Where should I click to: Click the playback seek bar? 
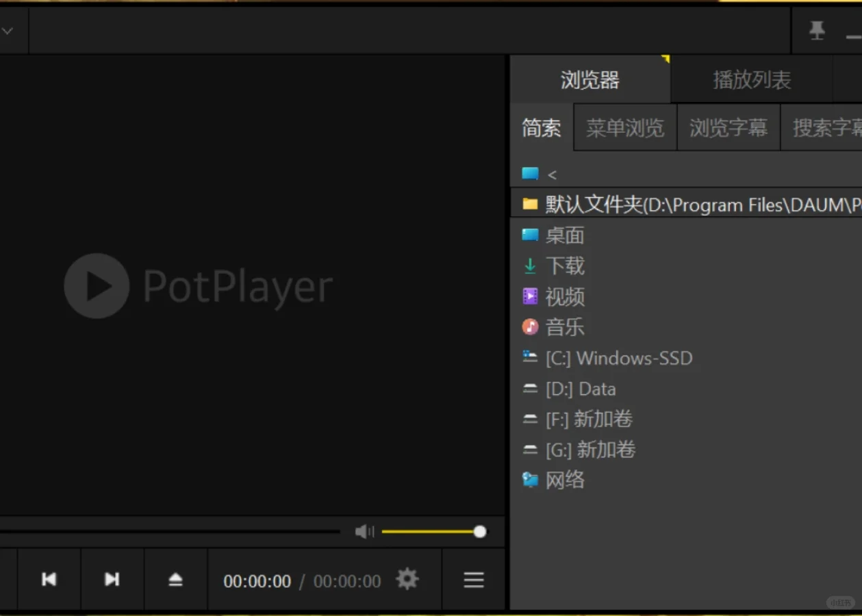(170, 531)
